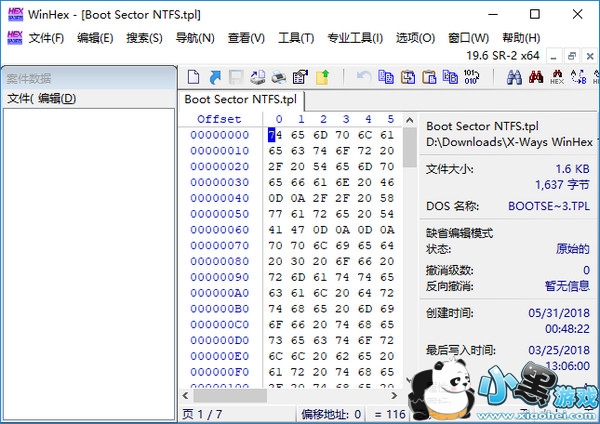Click the 05/31/2018 creation date
The width and height of the screenshot is (600, 424).
(x=559, y=313)
